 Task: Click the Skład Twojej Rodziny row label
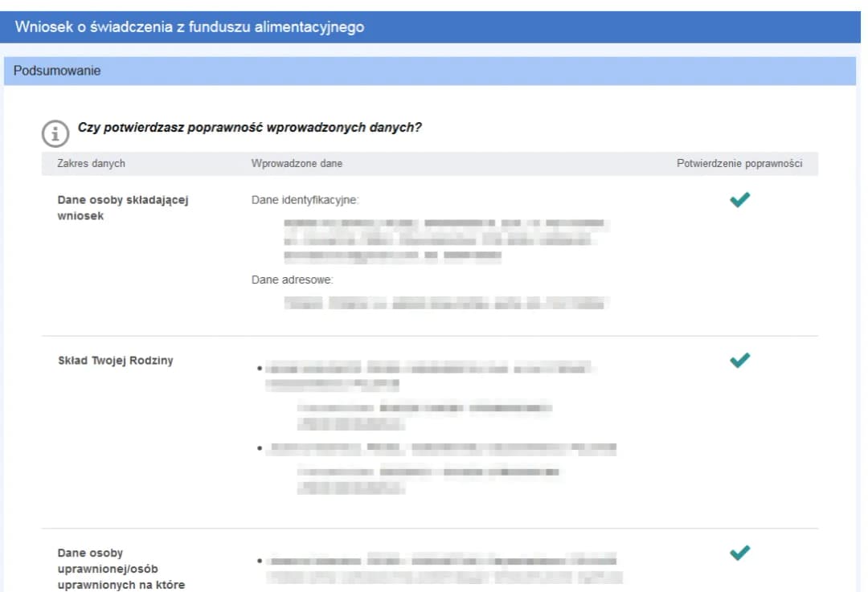click(x=115, y=361)
